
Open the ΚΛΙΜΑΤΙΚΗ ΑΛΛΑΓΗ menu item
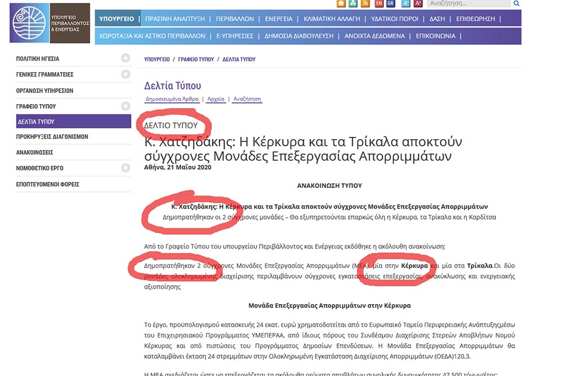331,18
